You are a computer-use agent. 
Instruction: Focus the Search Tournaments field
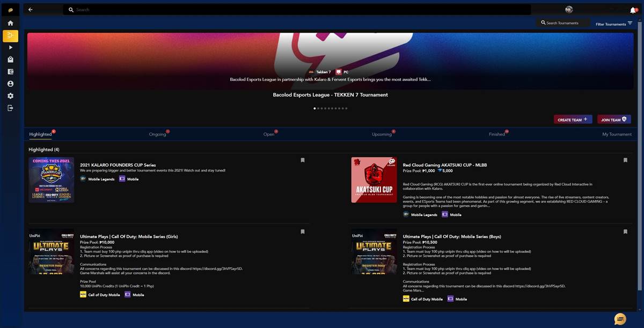click(x=563, y=23)
